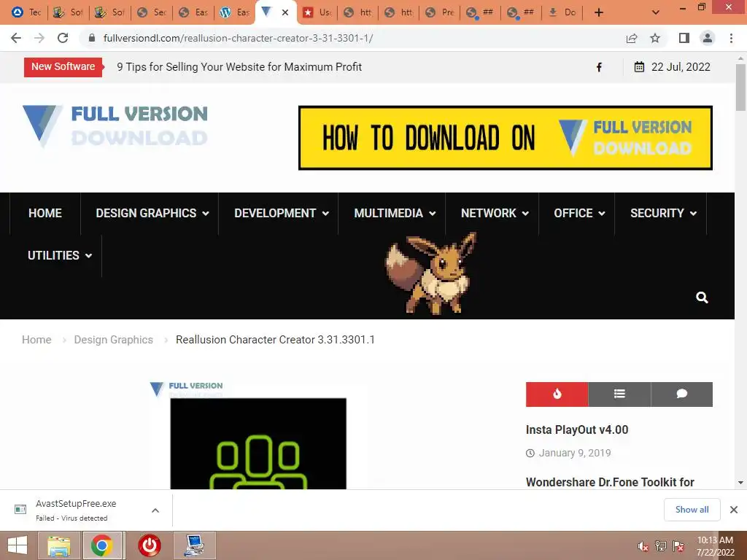The width and height of the screenshot is (747, 560).
Task: Click muted volume tray icon
Action: pyautogui.click(x=643, y=546)
